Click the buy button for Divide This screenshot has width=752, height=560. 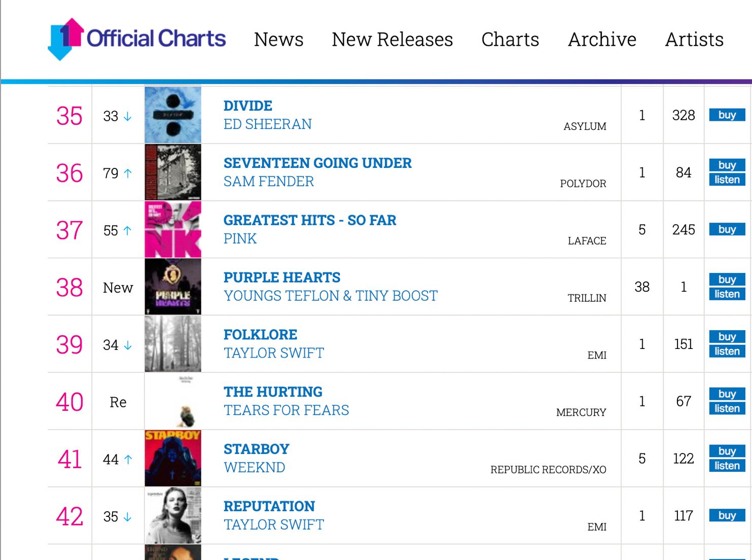pos(727,115)
